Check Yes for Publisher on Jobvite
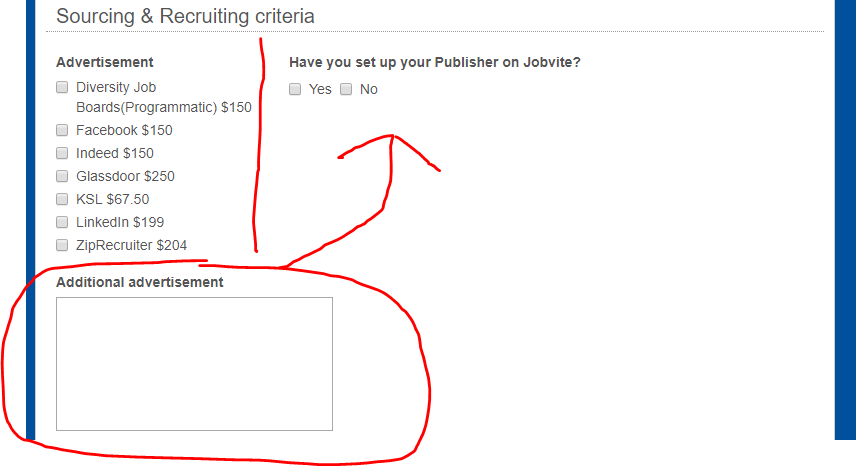This screenshot has width=856, height=466. pyautogui.click(x=295, y=89)
